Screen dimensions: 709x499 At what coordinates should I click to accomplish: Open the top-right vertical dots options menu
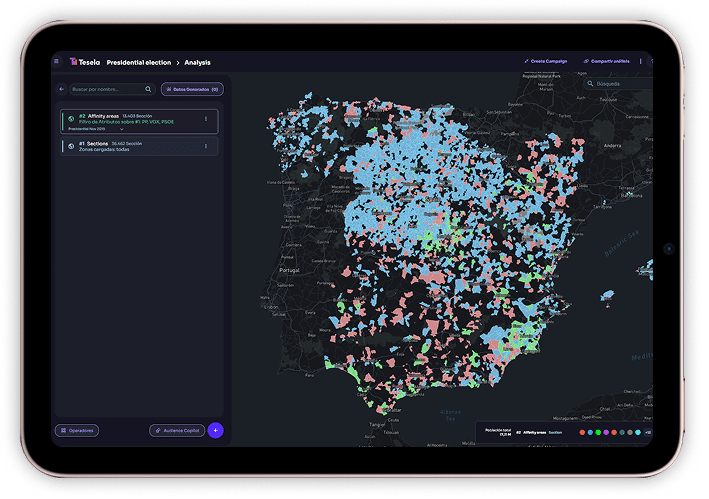641,61
